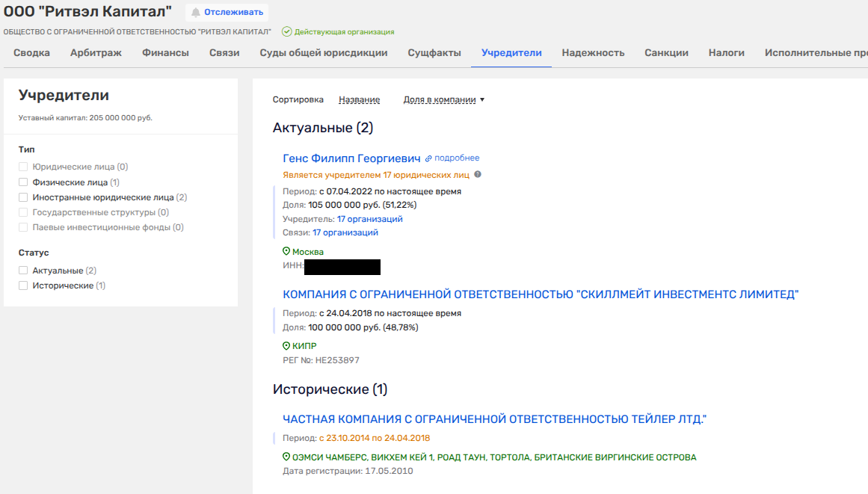
Task: Click the location pin near ОЭМСИ ЧАМБЕРС address
Action: point(286,457)
